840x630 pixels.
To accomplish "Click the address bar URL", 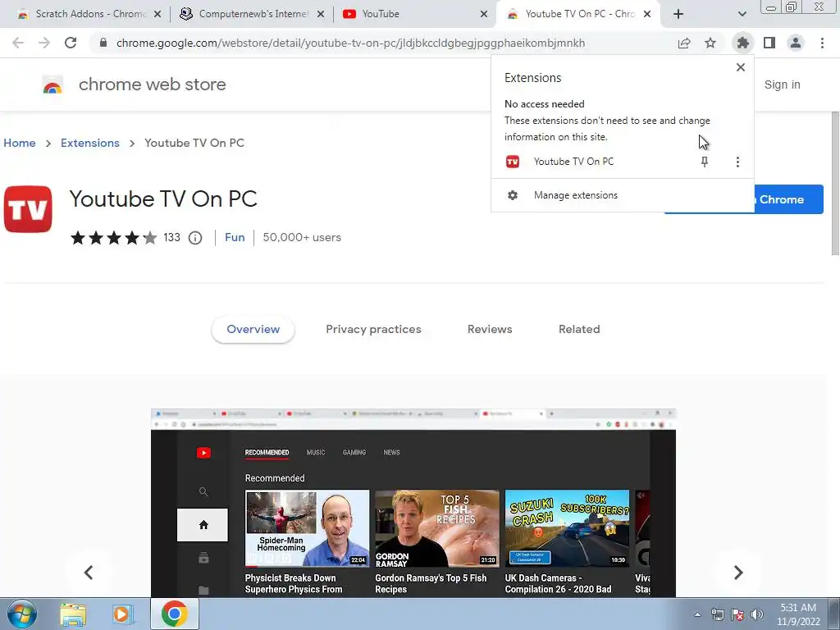I will click(x=350, y=43).
